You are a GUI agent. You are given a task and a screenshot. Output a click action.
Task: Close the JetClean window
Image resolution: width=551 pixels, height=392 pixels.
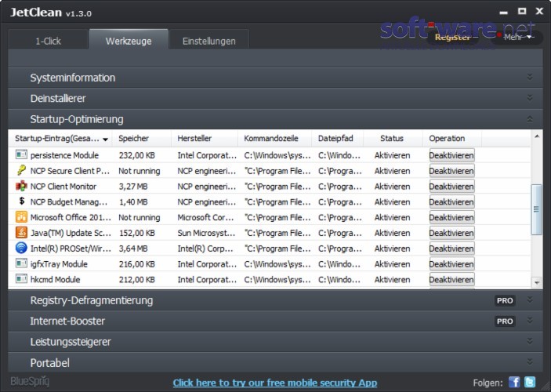point(539,11)
